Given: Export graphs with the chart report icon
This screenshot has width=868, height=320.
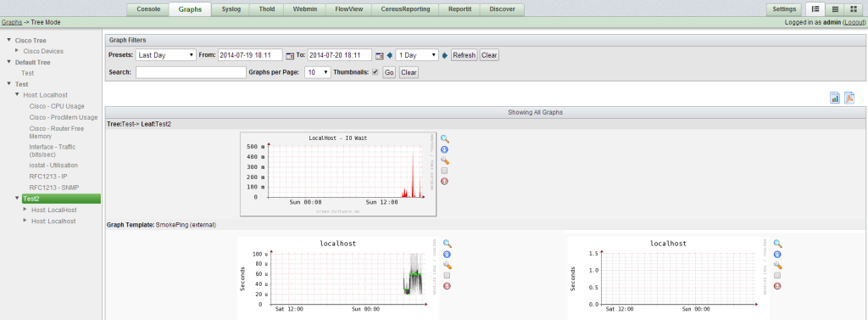Looking at the screenshot, I should click(x=835, y=98).
